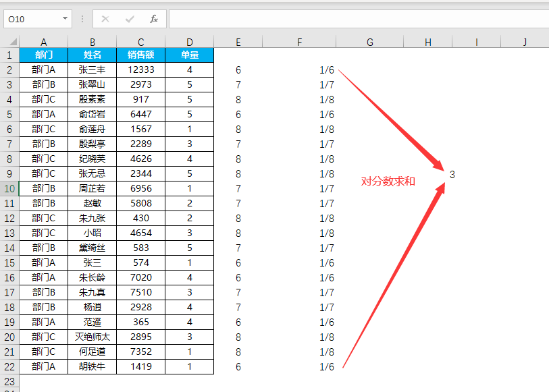Viewport: 549px width, 392px height.
Task: Select the cell containing 黛绮丝
Action: pyautogui.click(x=92, y=248)
